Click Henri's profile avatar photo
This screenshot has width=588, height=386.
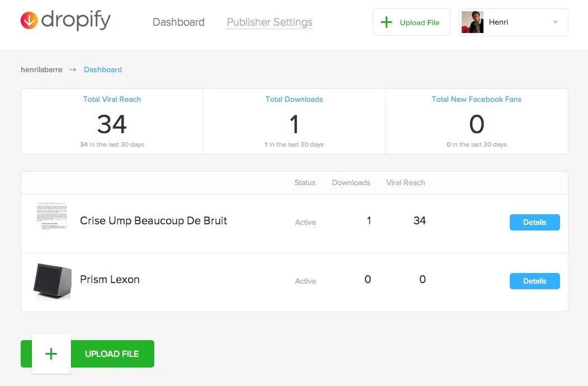click(x=472, y=22)
